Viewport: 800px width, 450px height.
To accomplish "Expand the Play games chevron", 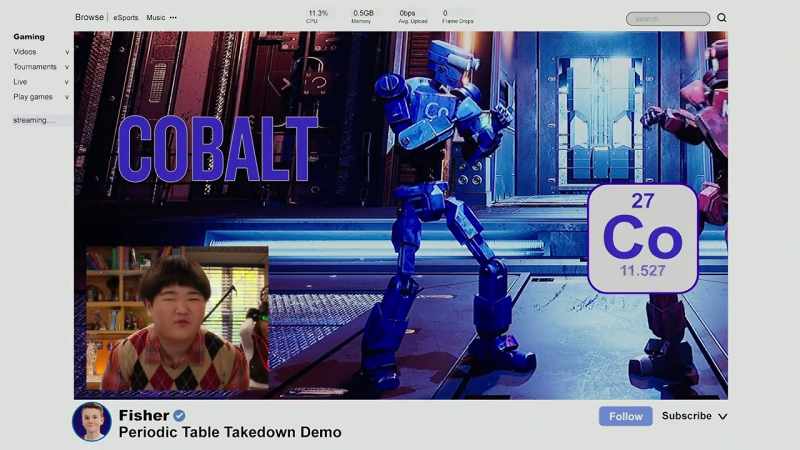I will click(67, 97).
